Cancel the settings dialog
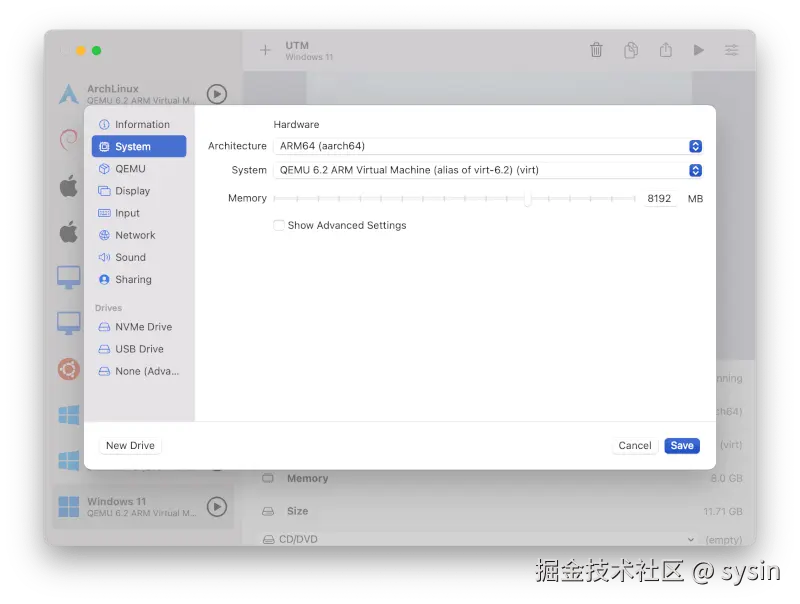This screenshot has width=800, height=604. [x=635, y=446]
